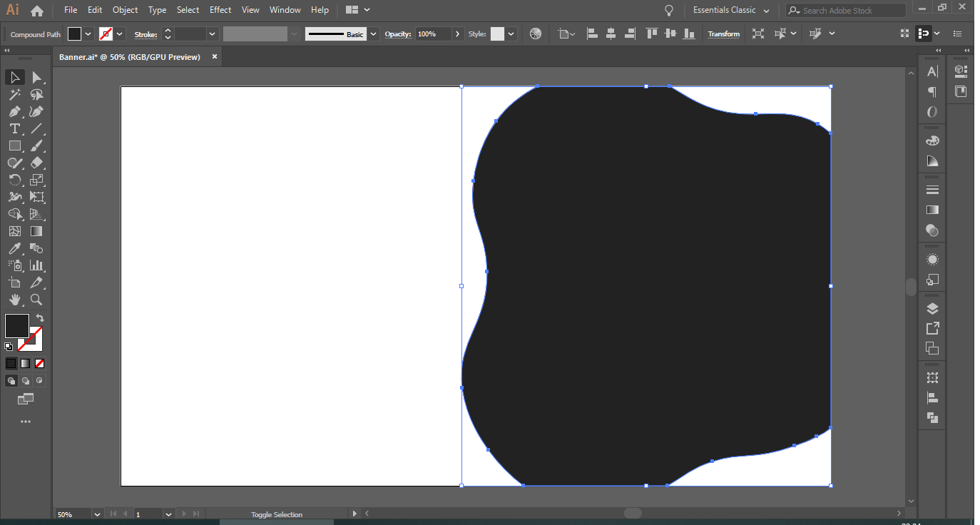Viewport: 980px width, 525px height.
Task: Pick the Magic Wand tool
Action: [x=15, y=94]
